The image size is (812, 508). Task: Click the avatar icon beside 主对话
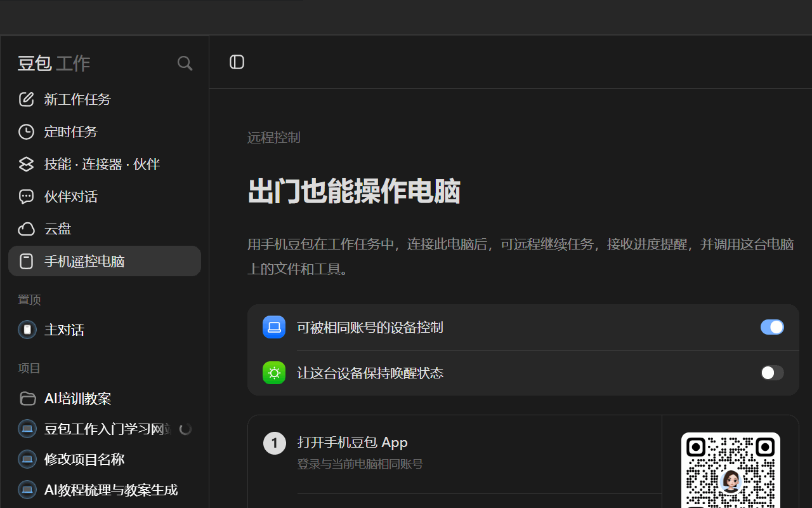click(27, 330)
